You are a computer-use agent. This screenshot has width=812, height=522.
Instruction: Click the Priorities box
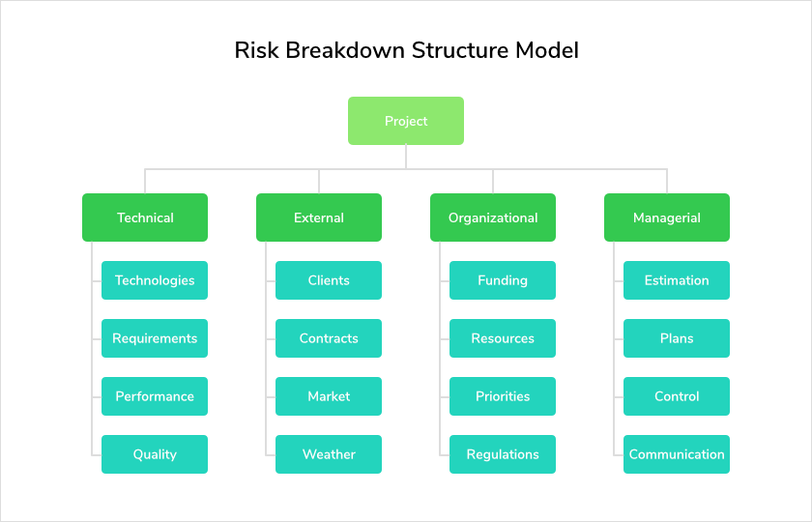503,396
